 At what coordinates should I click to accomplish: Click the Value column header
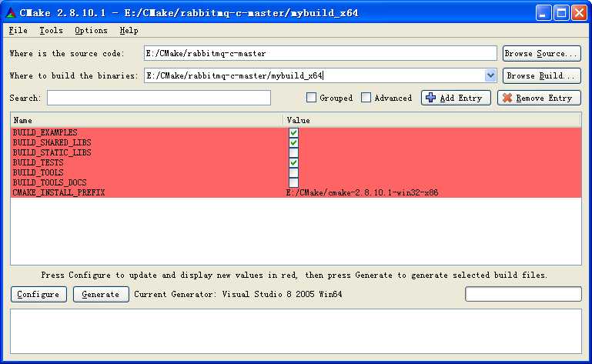point(433,120)
